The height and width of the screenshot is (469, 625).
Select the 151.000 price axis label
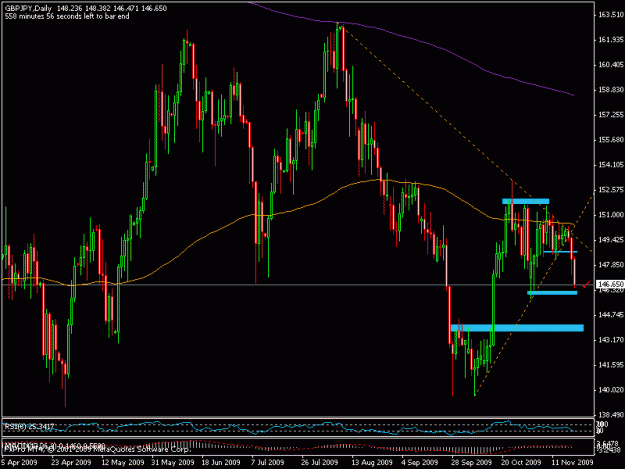[x=610, y=215]
